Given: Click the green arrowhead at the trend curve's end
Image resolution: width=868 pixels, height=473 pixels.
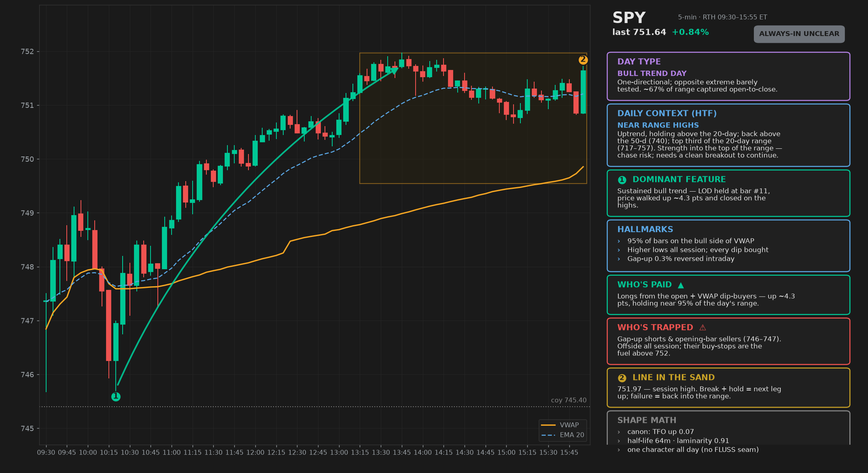Looking at the screenshot, I should pos(394,71).
